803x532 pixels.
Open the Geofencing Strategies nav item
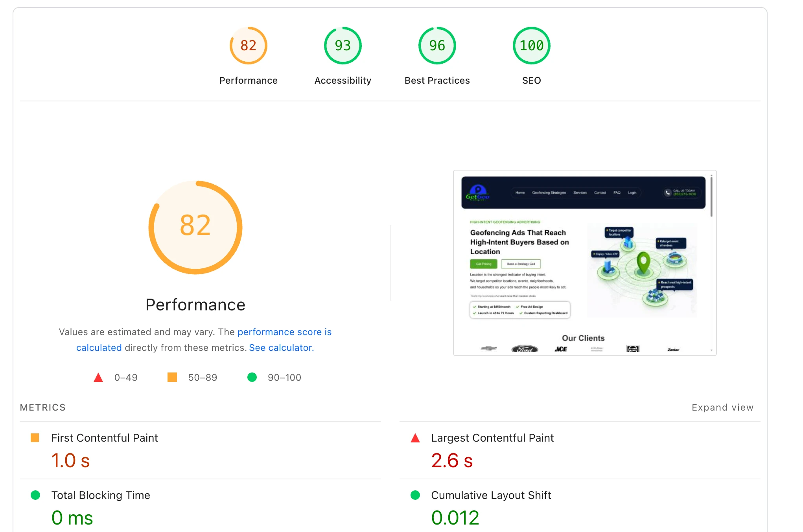[549, 193]
